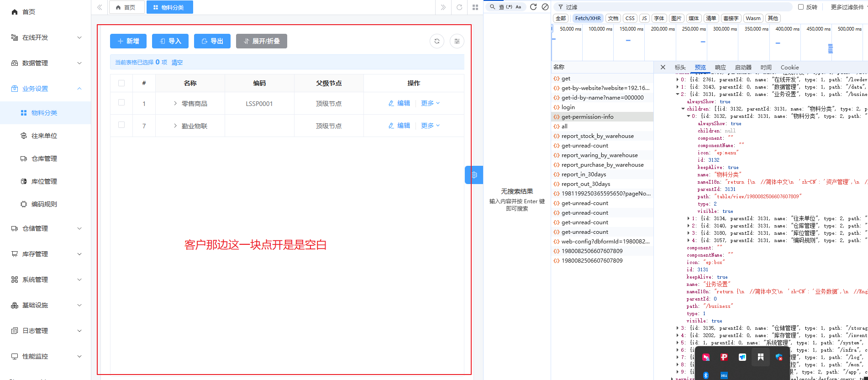This screenshot has height=380, width=868.
Task: Select all rows with header checkbox
Action: 121,83
